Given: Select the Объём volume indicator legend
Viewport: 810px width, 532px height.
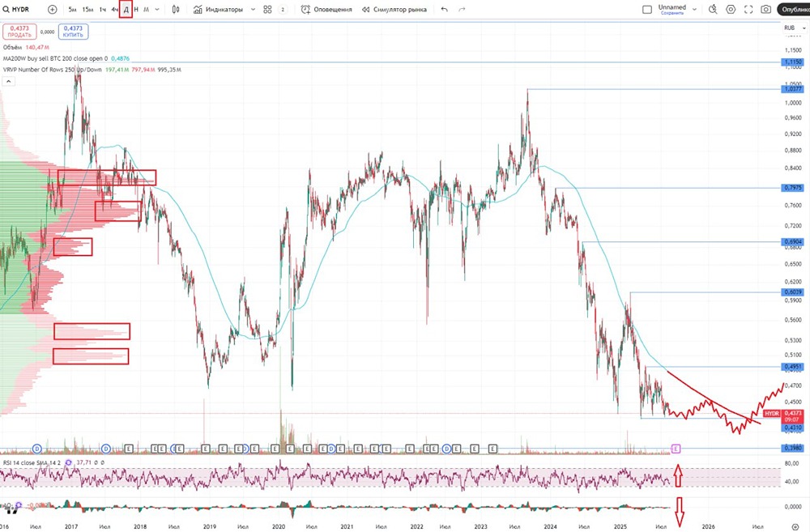Looking at the screenshot, I should coord(26,48).
